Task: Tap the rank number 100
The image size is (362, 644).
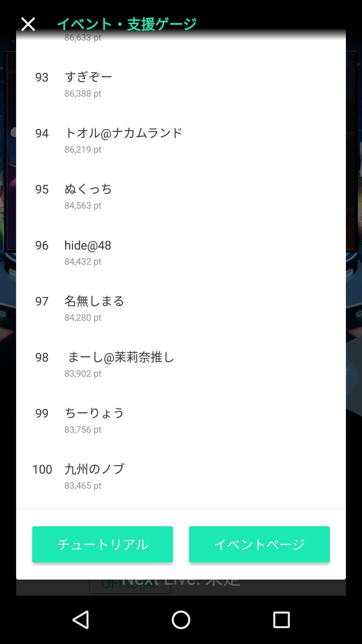Action: (42, 469)
